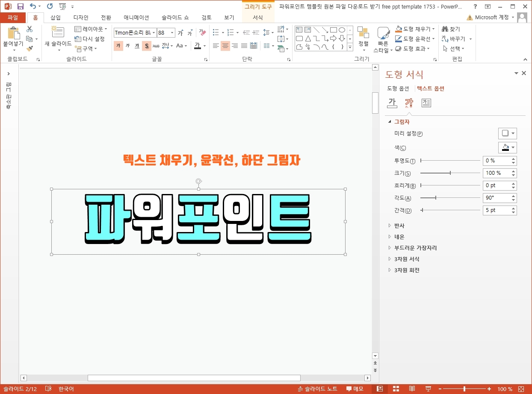Image resolution: width=532 pixels, height=394 pixels.
Task: Switch to the Insert (삽입) tab
Action: coord(56,18)
